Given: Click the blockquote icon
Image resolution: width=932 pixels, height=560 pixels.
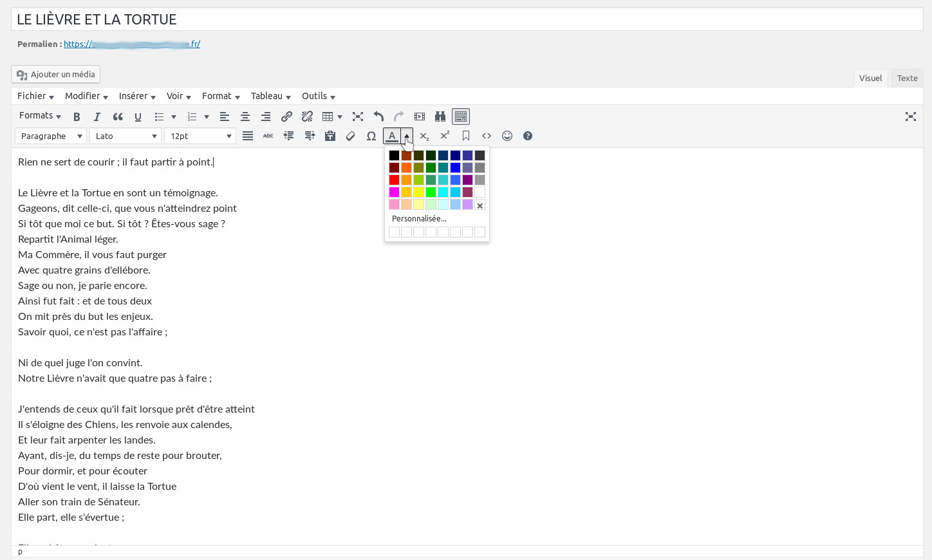Looking at the screenshot, I should coord(118,117).
